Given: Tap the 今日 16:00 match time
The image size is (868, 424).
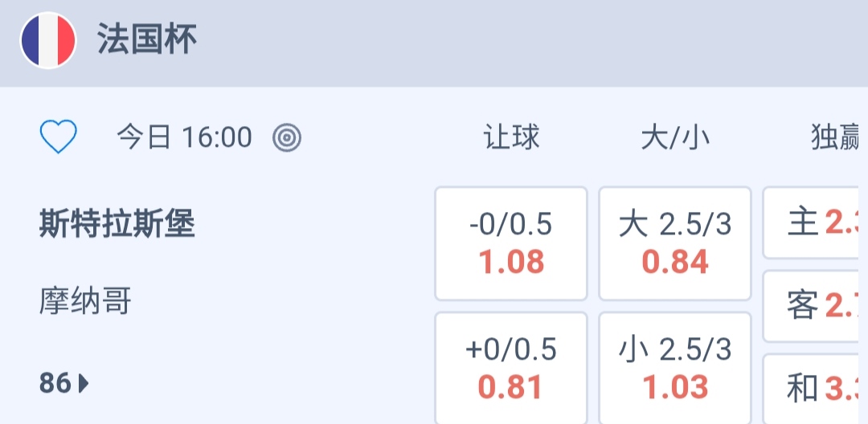Looking at the screenshot, I should tap(184, 138).
